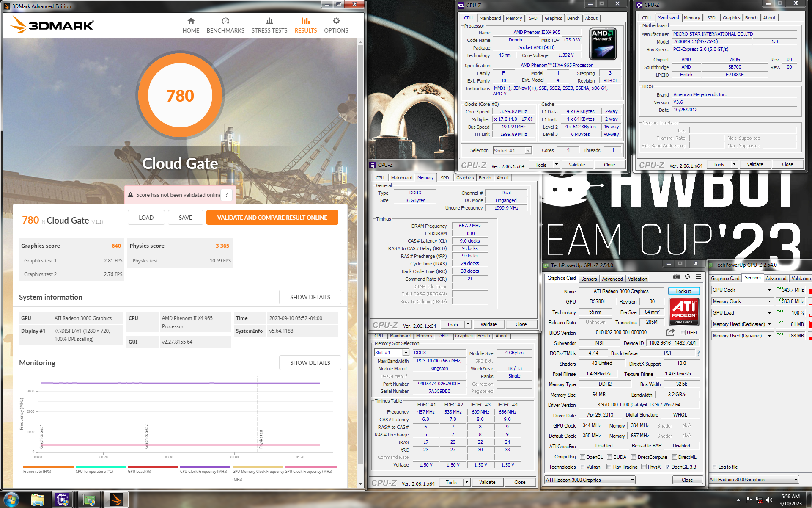Screen dimensions: 812x508
Task: Click 3DMark results scrollbar down arrow
Action: 360,484
